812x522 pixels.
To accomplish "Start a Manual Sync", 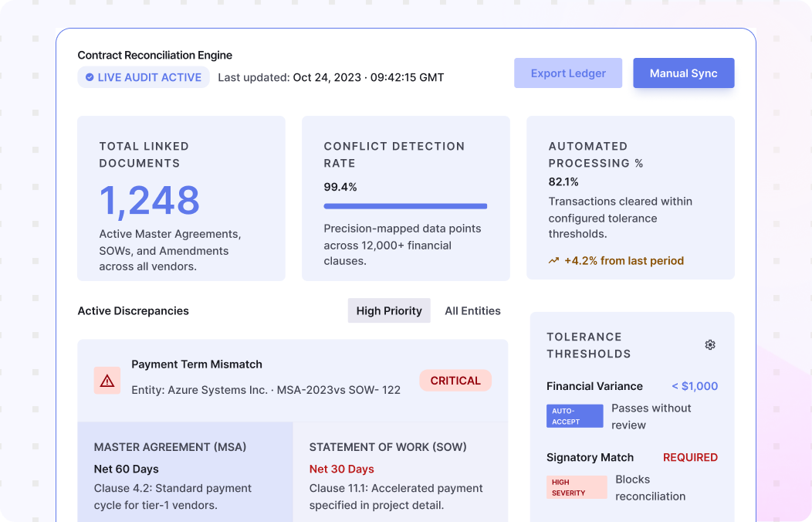I will click(x=684, y=73).
